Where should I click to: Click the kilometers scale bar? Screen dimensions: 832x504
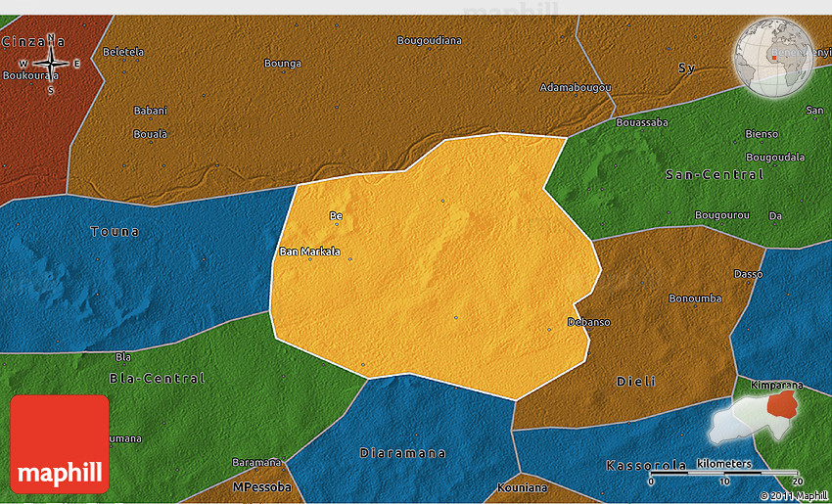point(724,473)
